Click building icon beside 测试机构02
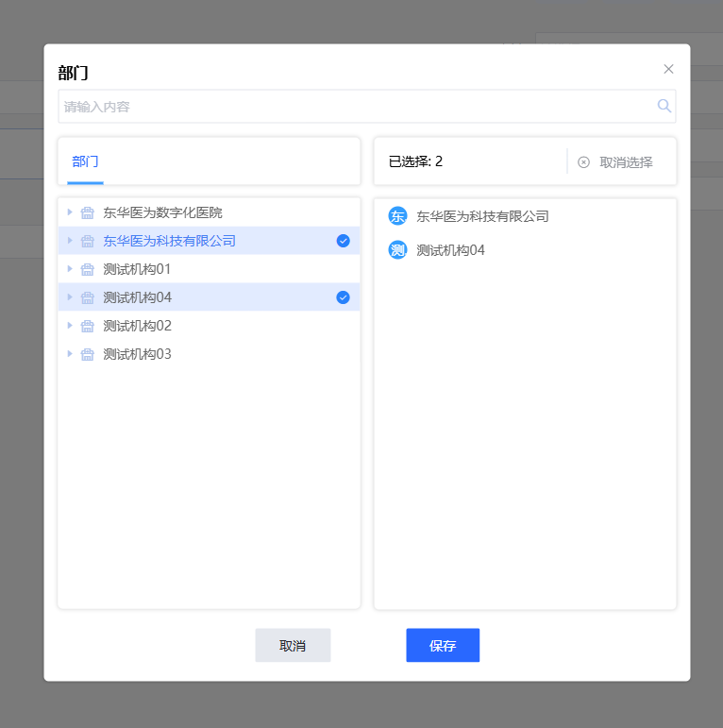The width and height of the screenshot is (723, 728). (x=88, y=326)
